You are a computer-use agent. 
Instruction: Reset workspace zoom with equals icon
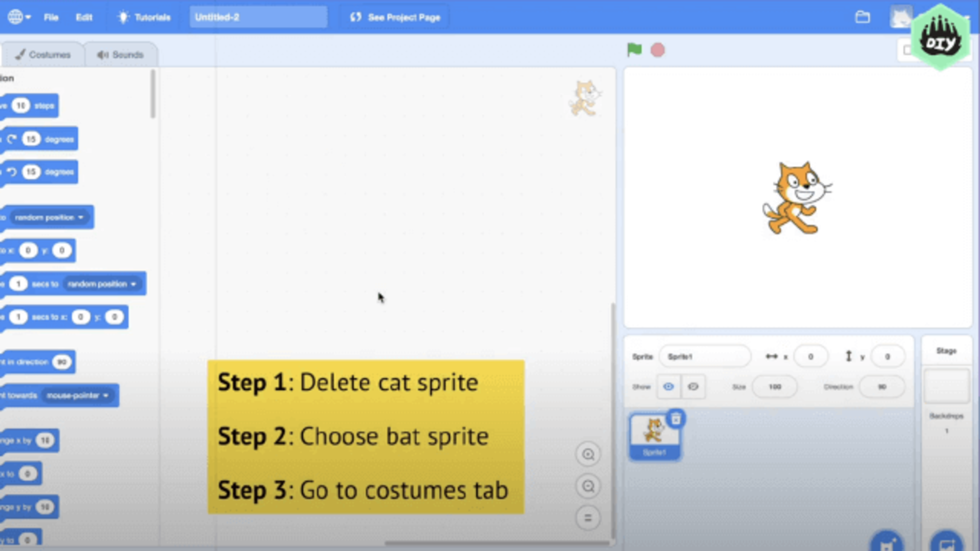click(588, 518)
